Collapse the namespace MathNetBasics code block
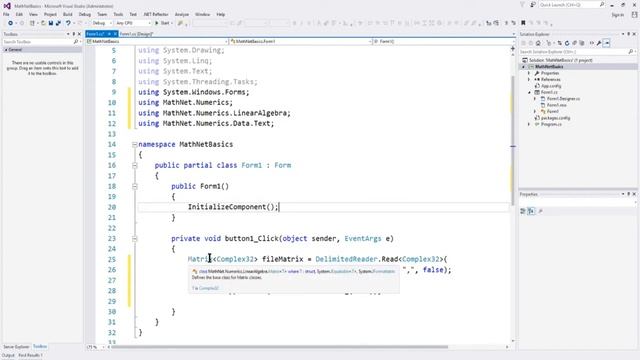This screenshot has width=640, height=360. tap(134, 144)
